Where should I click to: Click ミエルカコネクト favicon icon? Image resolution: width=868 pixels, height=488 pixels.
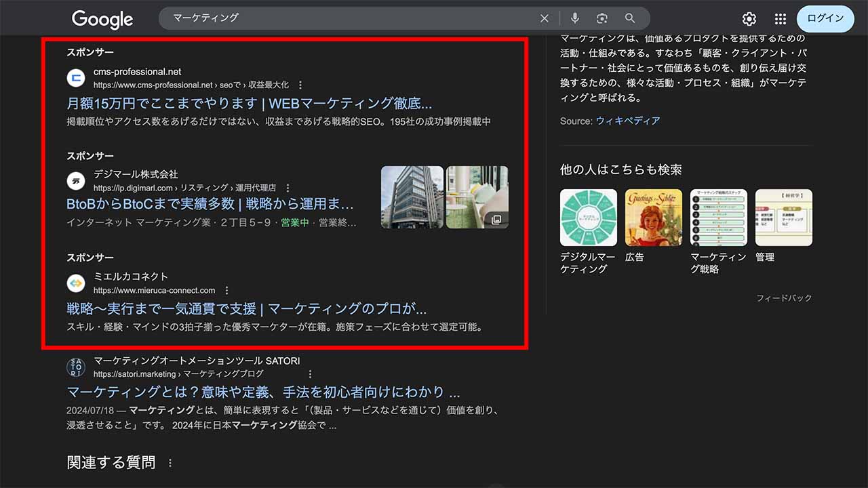[76, 283]
